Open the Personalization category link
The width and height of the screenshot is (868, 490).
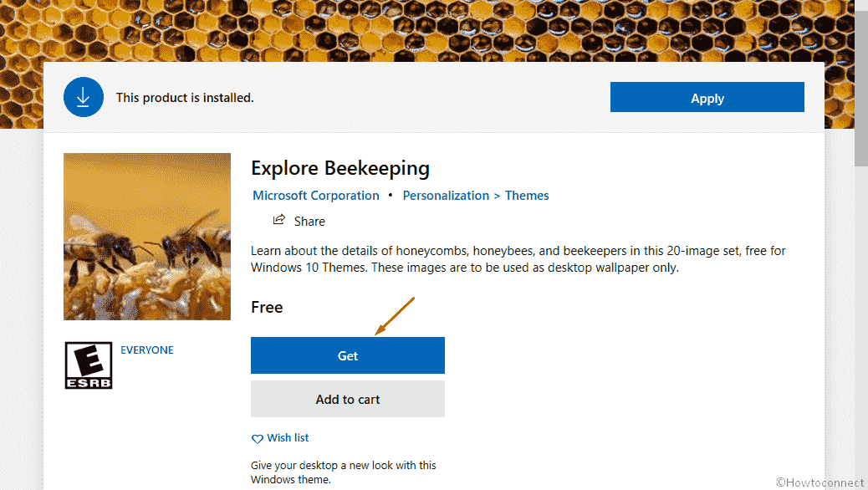[446, 196]
